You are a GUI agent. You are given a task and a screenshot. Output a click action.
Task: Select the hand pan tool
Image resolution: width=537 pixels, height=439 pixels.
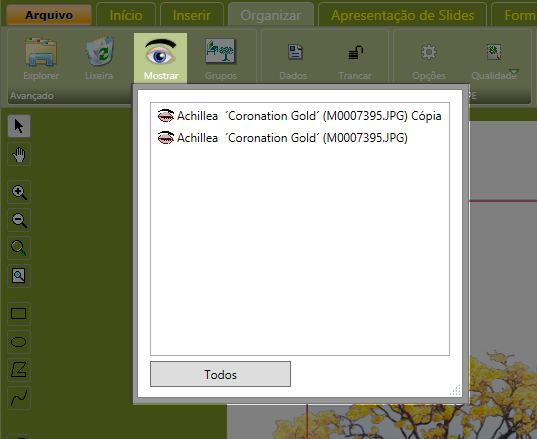pyautogui.click(x=19, y=154)
